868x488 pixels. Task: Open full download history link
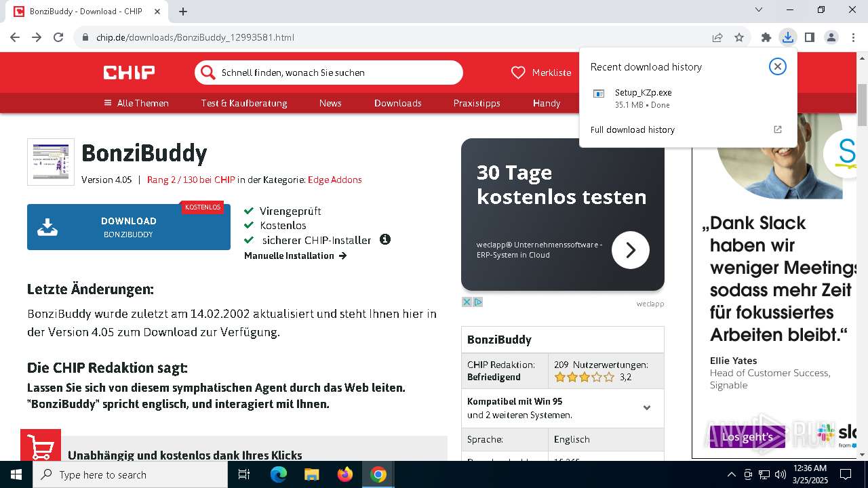(633, 129)
